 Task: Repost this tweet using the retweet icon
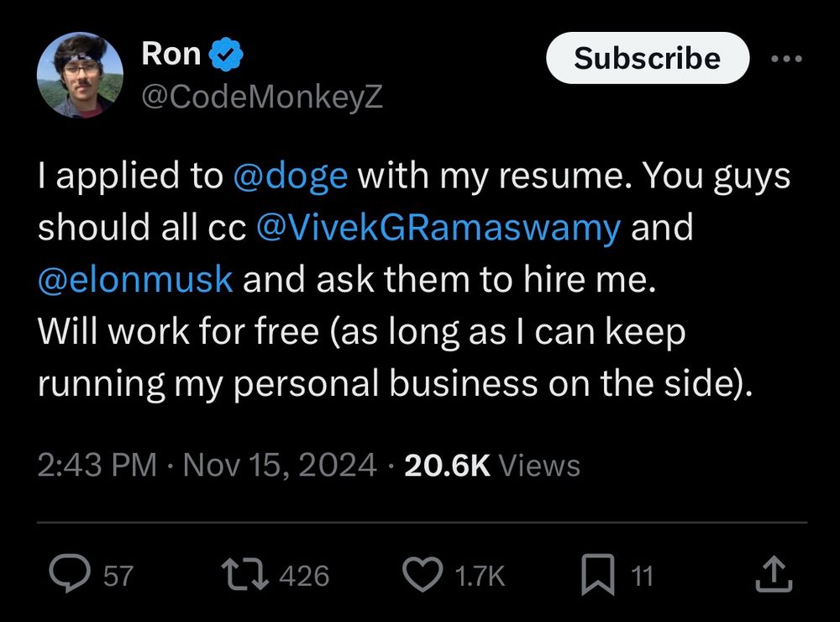coord(244,574)
